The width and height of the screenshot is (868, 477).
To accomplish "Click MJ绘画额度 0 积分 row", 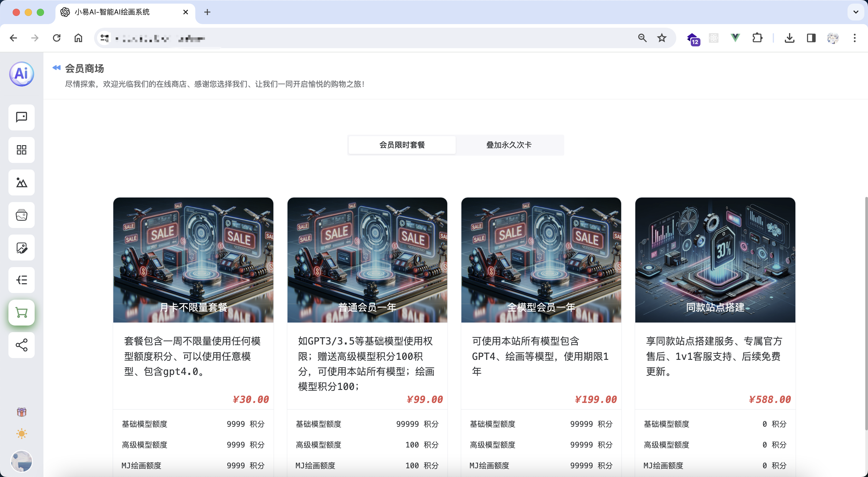I will point(715,466).
